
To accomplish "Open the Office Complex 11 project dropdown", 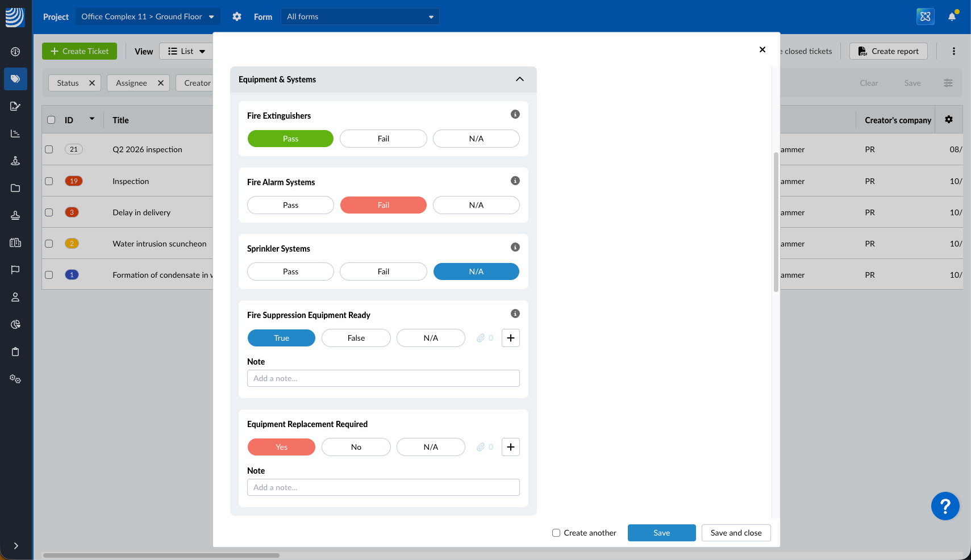I will [x=147, y=16].
